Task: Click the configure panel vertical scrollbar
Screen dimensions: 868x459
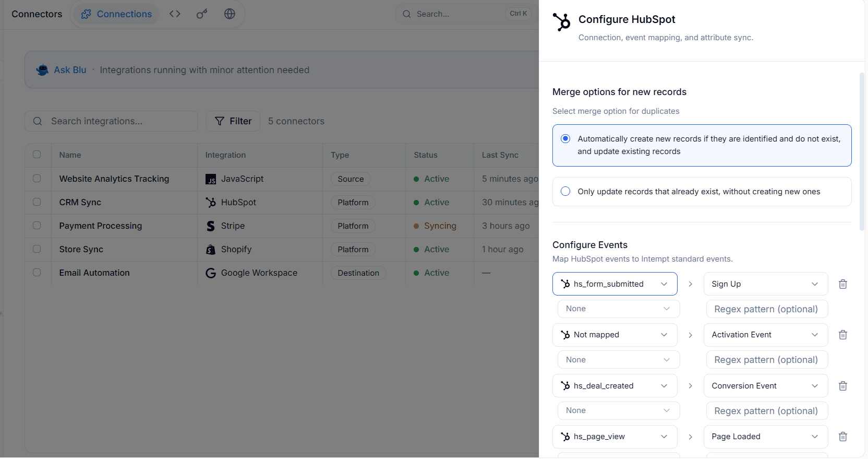Action: pos(862,151)
